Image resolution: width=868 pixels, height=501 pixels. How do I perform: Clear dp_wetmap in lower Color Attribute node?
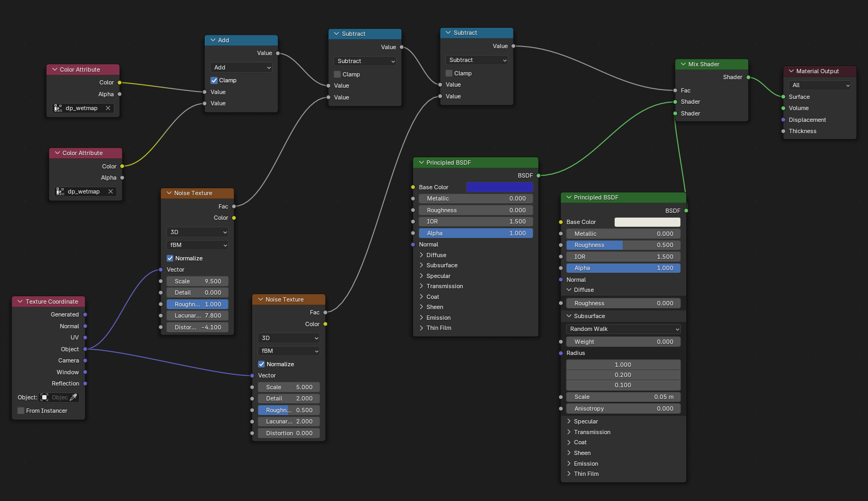click(x=111, y=191)
